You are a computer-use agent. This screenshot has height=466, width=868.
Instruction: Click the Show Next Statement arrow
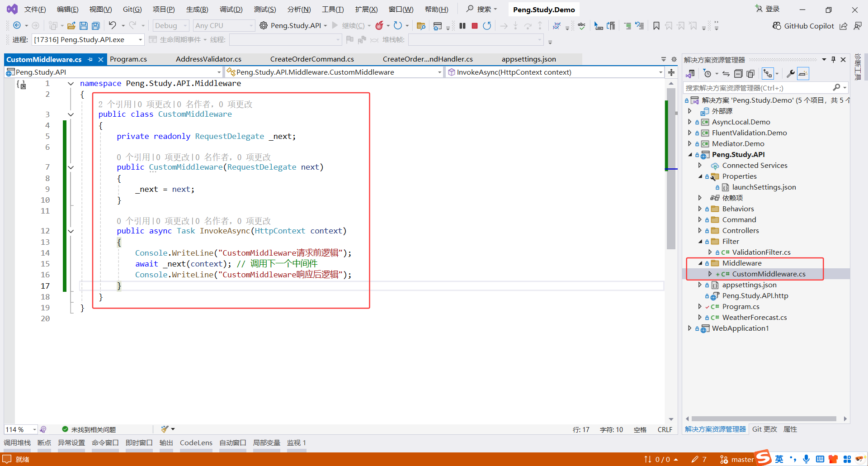coord(504,26)
